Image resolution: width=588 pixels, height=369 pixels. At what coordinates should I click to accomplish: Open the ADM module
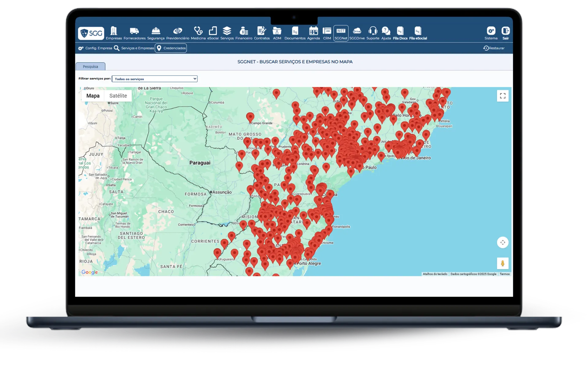pyautogui.click(x=277, y=33)
